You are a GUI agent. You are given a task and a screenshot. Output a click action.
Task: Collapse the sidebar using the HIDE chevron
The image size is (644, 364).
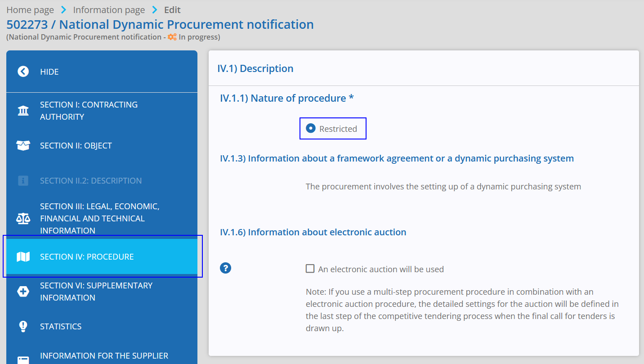click(x=23, y=71)
